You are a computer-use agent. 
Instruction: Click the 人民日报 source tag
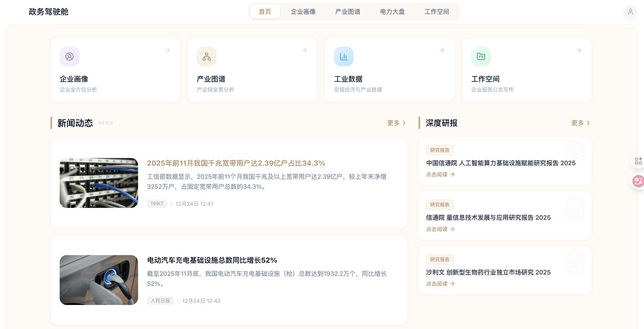click(x=160, y=301)
